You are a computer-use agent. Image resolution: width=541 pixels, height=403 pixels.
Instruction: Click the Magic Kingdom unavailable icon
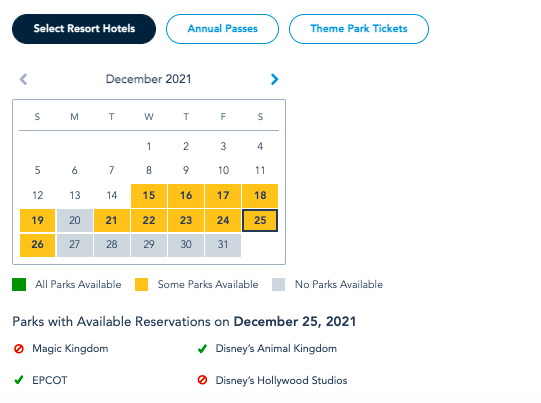pos(19,349)
